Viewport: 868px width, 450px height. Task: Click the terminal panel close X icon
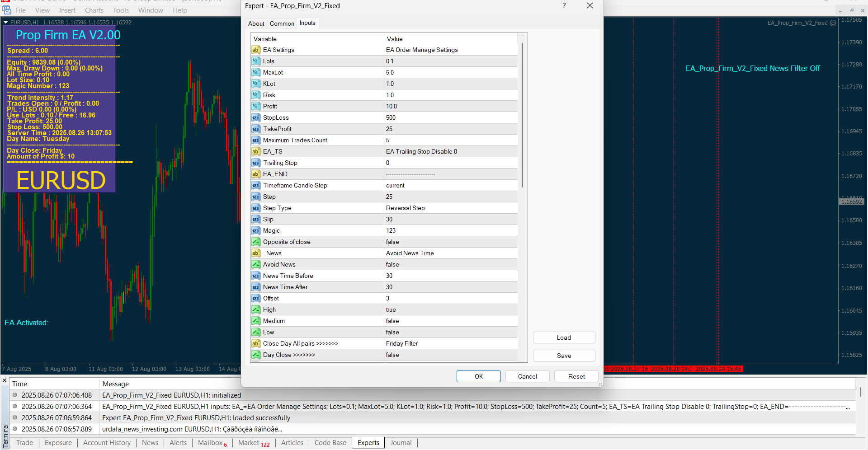pyautogui.click(x=5, y=380)
